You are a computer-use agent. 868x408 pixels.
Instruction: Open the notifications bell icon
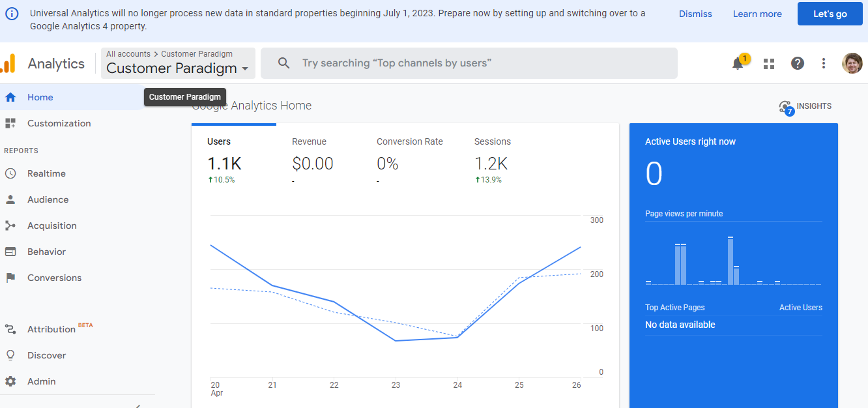click(738, 63)
